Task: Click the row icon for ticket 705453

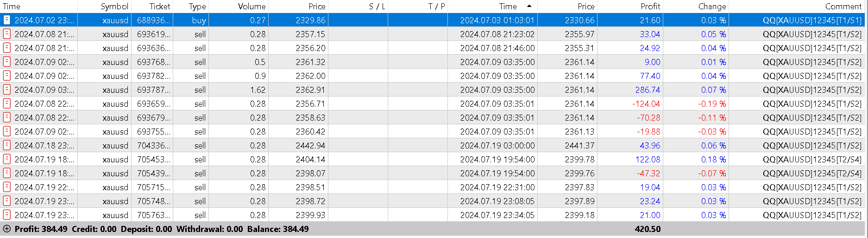Action: coord(7,159)
